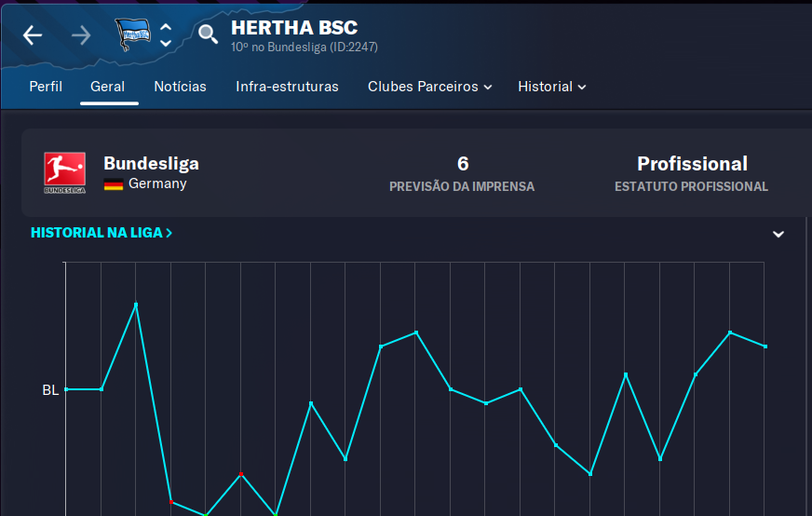Open the magnifier search icon
The width and height of the screenshot is (812, 516).
tap(209, 34)
